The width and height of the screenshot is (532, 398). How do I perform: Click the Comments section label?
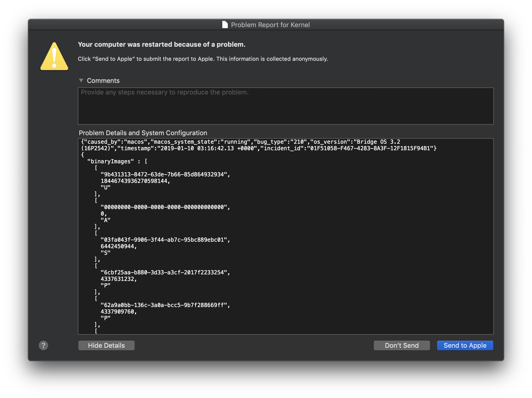click(103, 81)
